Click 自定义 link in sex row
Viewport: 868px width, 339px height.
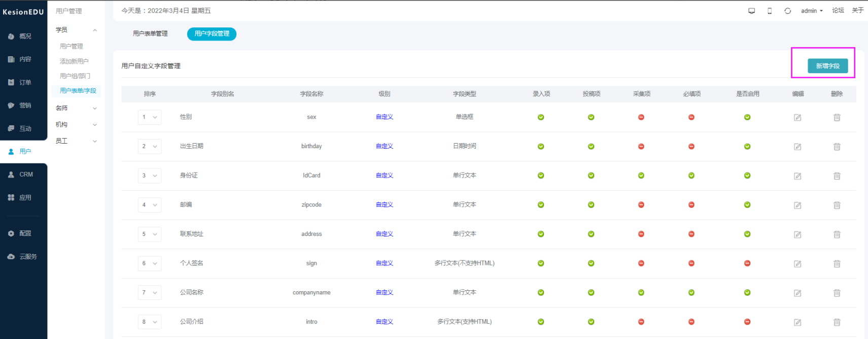point(385,117)
